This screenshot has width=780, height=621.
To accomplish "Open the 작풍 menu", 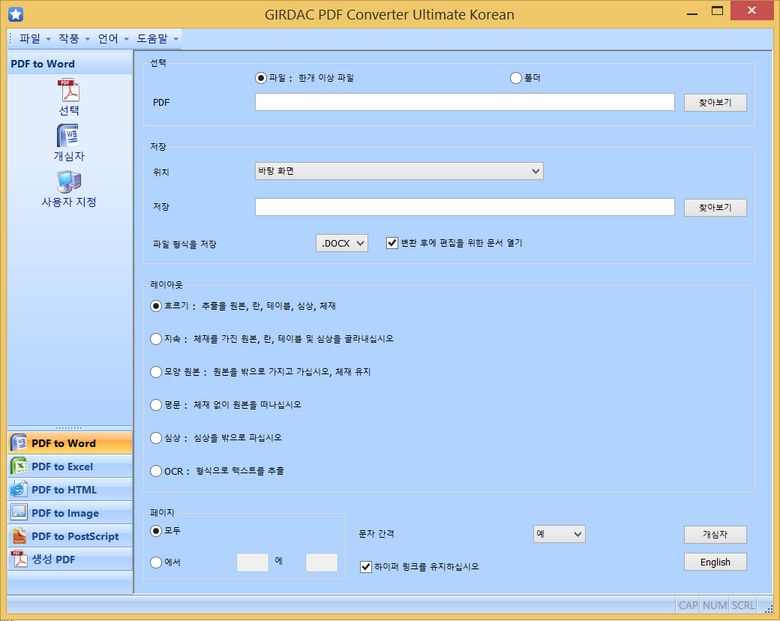I will [74, 38].
